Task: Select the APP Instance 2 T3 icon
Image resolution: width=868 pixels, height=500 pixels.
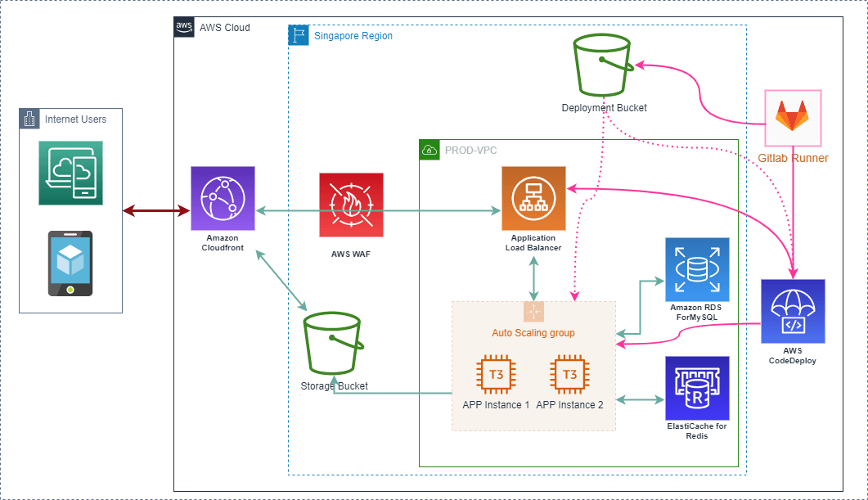Action: click(569, 374)
